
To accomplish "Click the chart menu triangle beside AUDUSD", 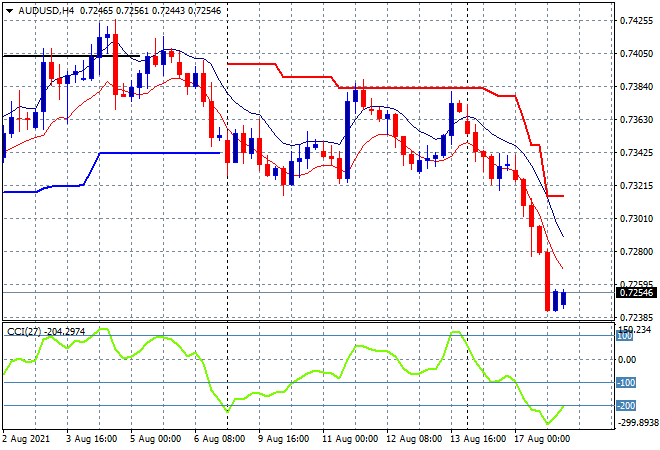I will (9, 9).
